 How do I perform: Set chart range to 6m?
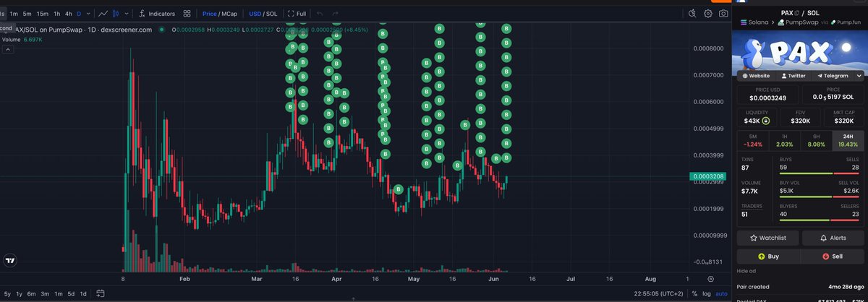click(32, 293)
